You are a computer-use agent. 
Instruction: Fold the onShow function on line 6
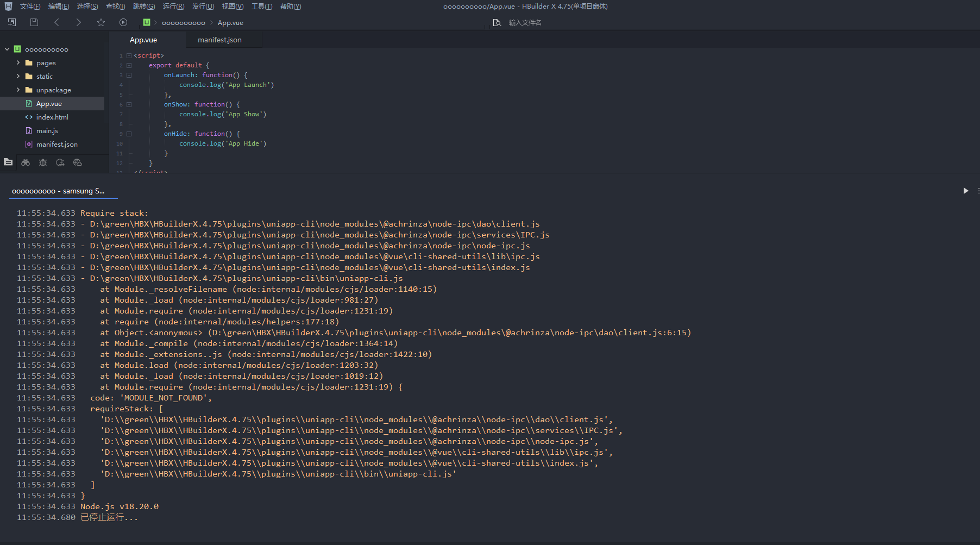tap(129, 104)
